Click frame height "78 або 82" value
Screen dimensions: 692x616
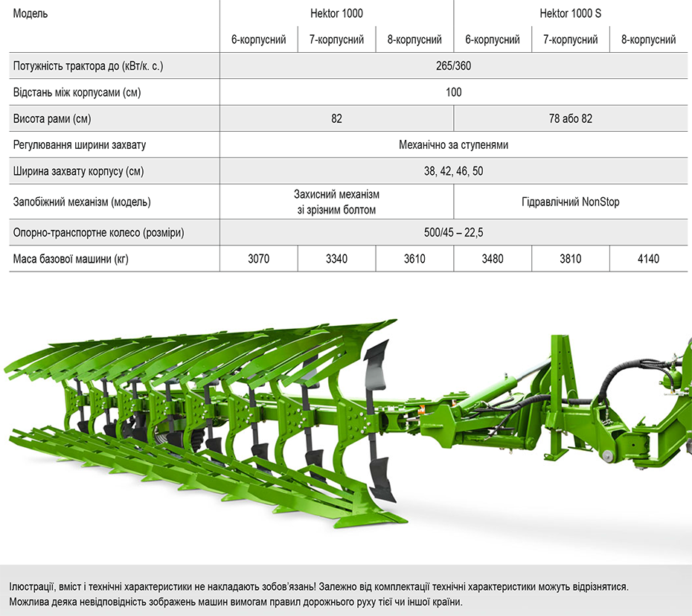tap(571, 119)
